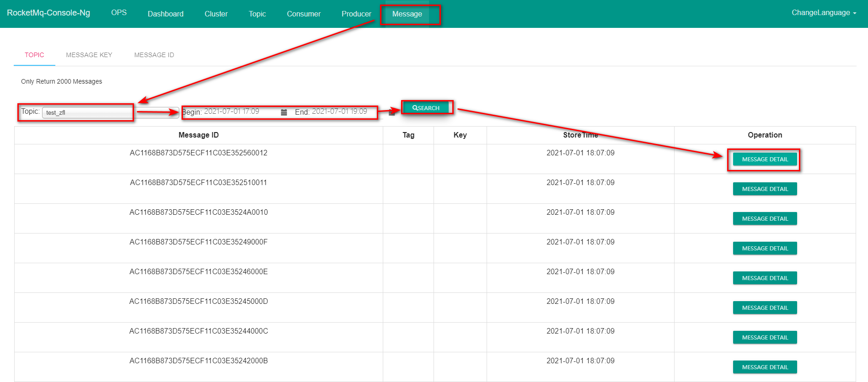Open the Topic dropdown showing test_zfl
Screen dimensions: 868x382
pos(110,112)
